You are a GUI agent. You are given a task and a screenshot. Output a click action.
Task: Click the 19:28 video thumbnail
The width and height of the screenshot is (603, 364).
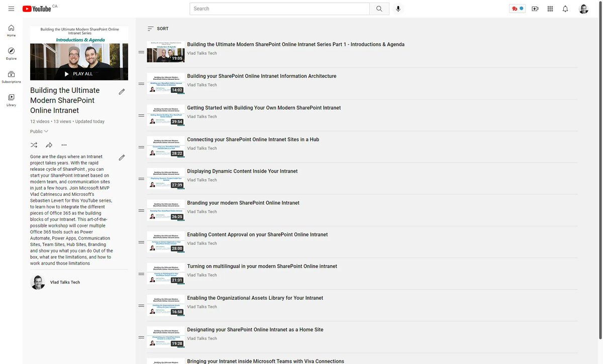[166, 336]
